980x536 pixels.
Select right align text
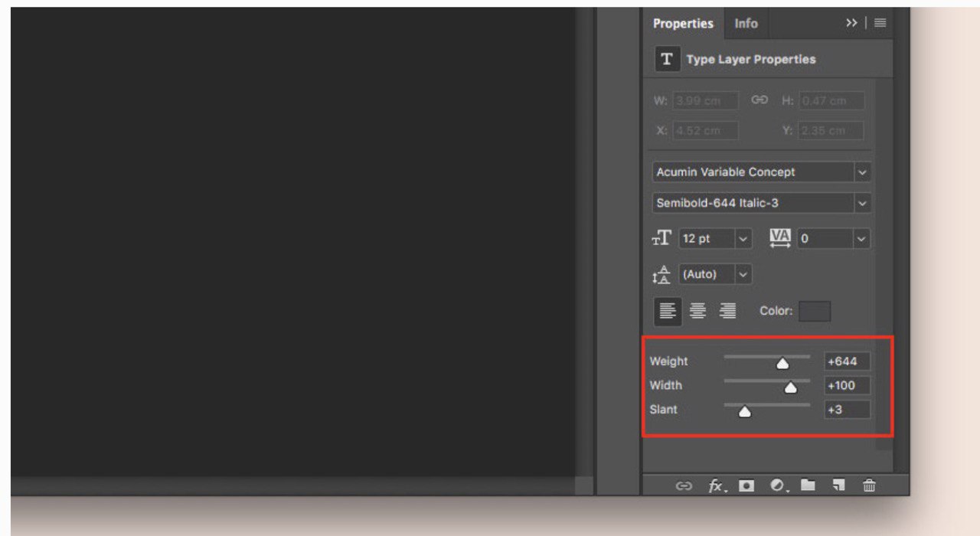(x=727, y=311)
